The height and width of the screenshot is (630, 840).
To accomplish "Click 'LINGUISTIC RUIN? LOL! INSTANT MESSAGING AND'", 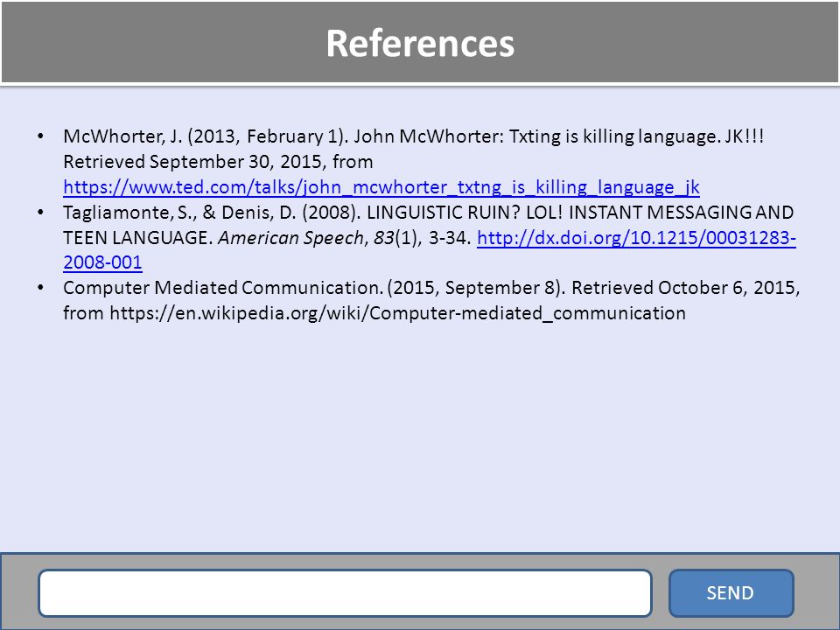I will pos(580,212).
